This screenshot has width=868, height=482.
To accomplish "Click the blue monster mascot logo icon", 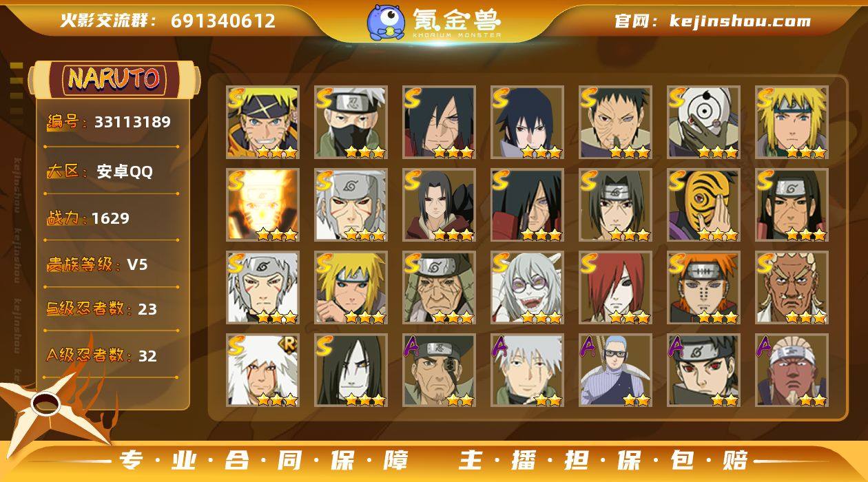I will (x=386, y=22).
